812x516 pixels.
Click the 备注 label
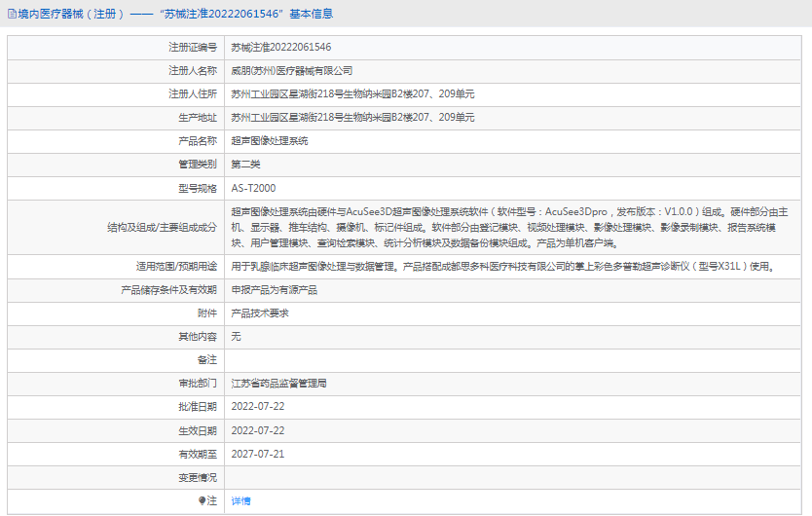coord(207,359)
